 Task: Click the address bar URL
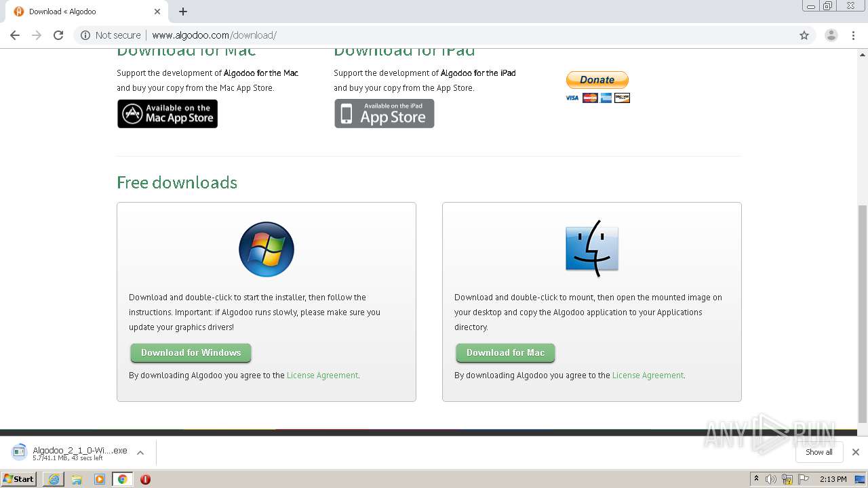pyautogui.click(x=214, y=35)
